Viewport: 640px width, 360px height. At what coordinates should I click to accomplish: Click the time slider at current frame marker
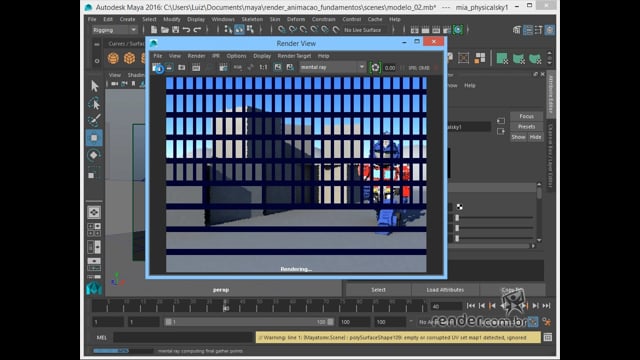pos(225,306)
